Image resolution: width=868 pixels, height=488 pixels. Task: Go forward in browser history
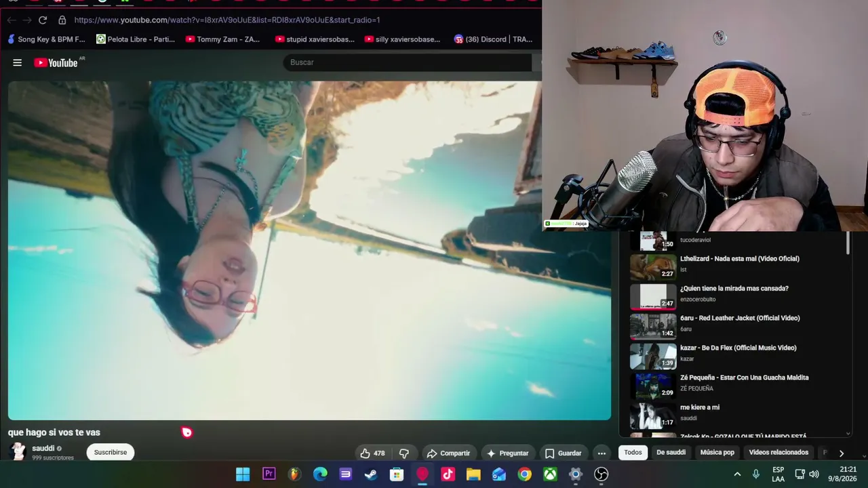click(x=27, y=20)
